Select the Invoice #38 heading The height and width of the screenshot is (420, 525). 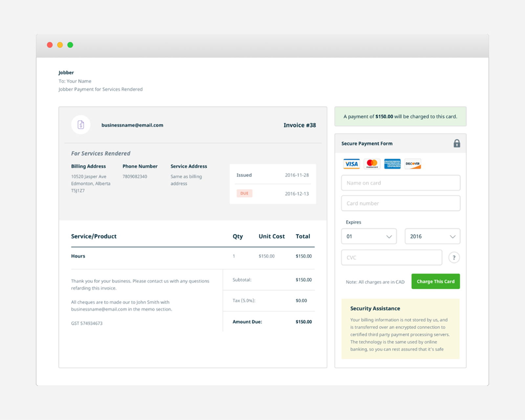[299, 125]
